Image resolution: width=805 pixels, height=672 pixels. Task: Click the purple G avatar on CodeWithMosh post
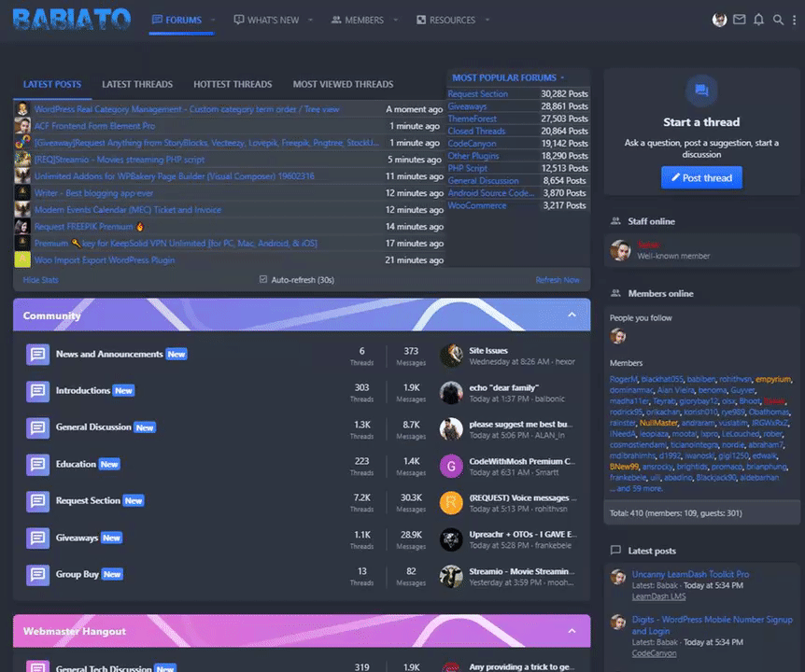click(451, 466)
